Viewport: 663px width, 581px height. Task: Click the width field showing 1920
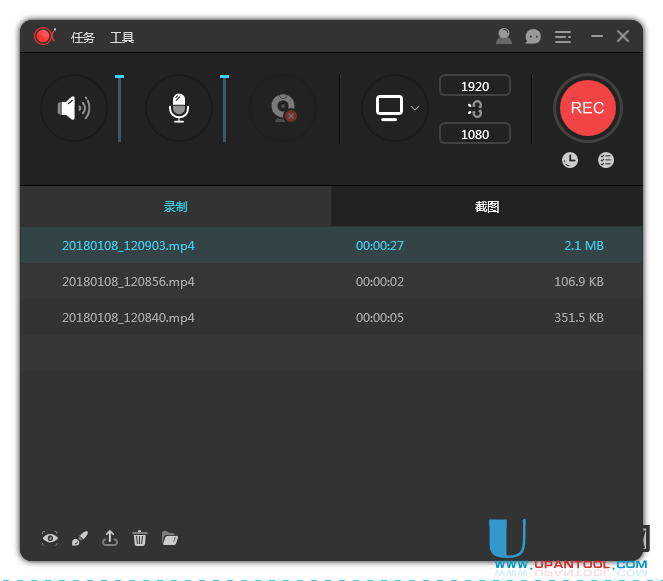click(474, 86)
